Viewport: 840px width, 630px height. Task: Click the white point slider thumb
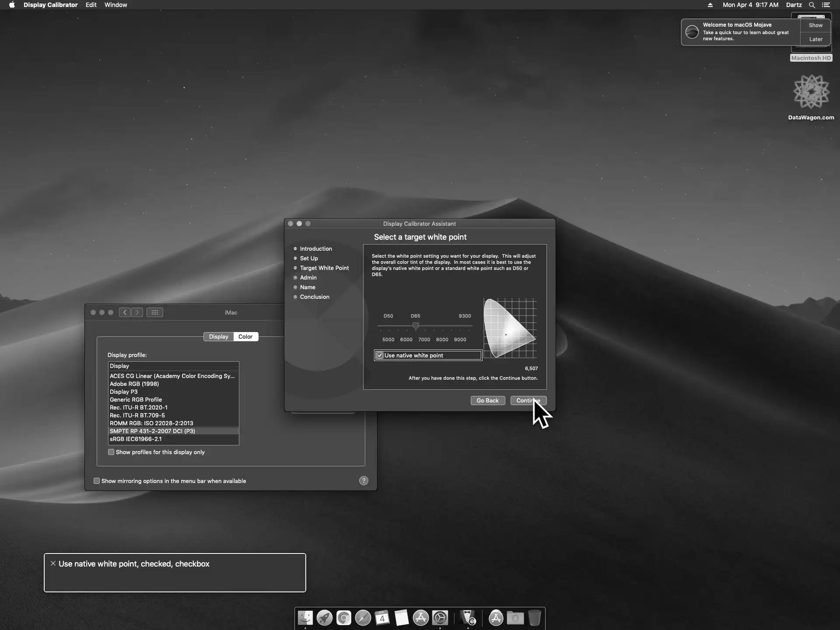[x=416, y=326]
